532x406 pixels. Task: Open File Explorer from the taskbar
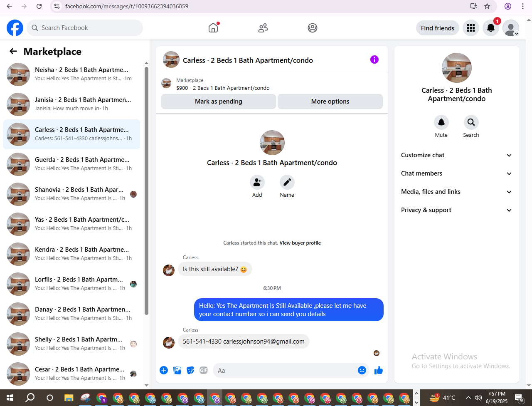click(x=69, y=398)
